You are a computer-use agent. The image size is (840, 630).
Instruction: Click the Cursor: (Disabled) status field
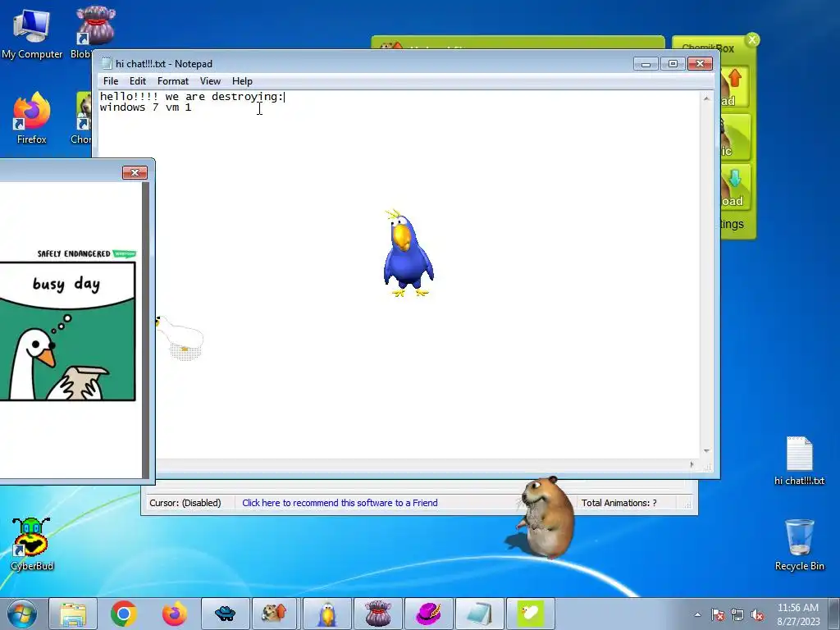(x=185, y=503)
